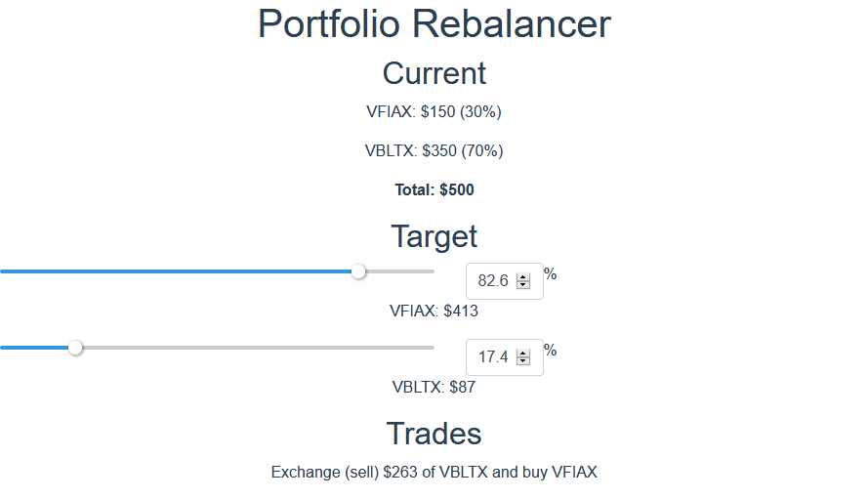Screen dimensions: 868x499
Task: Select the VFIAX: $150 (30%) line
Action: (434, 112)
